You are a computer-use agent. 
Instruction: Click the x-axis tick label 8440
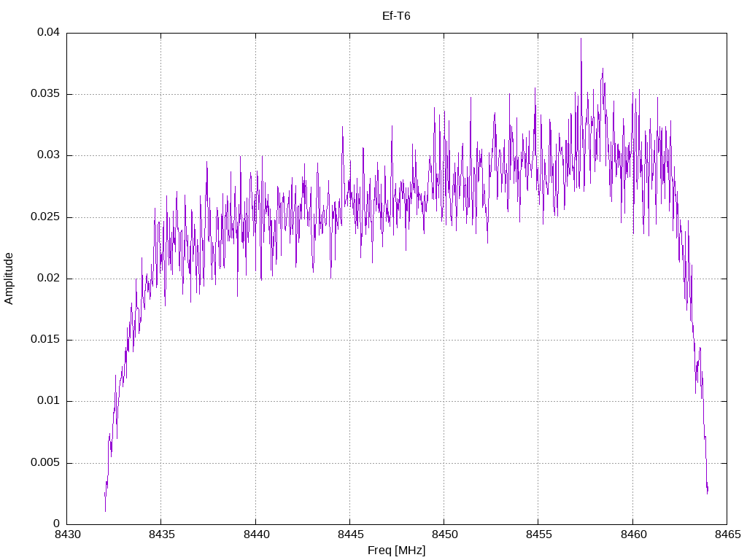point(256,534)
